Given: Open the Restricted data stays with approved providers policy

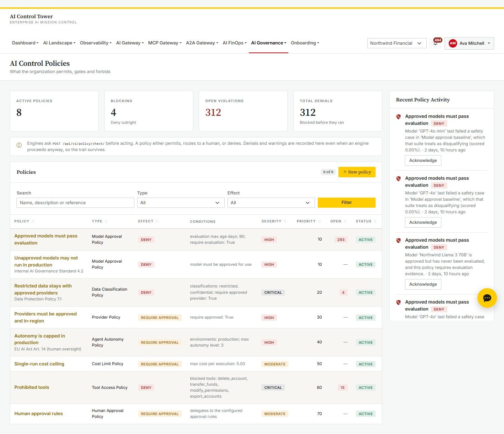Looking at the screenshot, I should [43, 290].
